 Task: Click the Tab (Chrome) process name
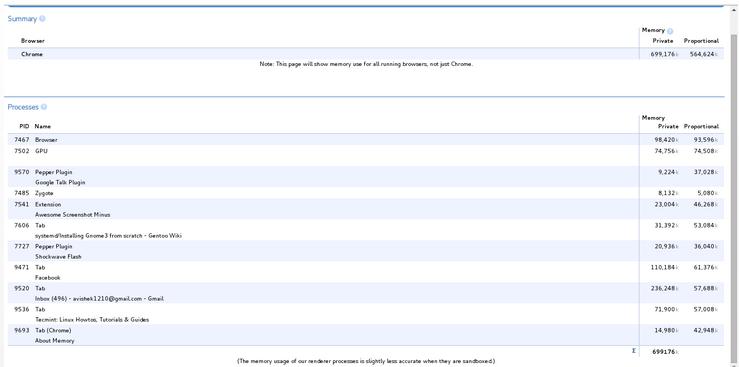click(53, 330)
